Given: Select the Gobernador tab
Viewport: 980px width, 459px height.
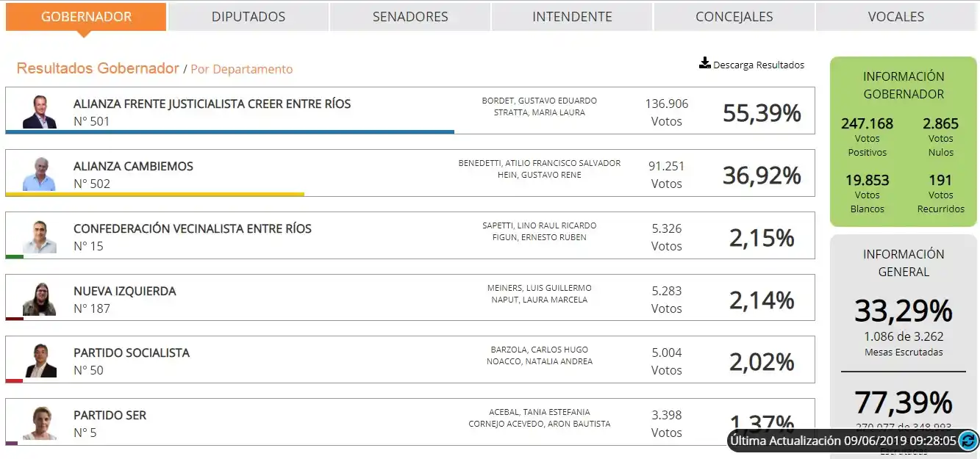Looking at the screenshot, I should tap(86, 17).
